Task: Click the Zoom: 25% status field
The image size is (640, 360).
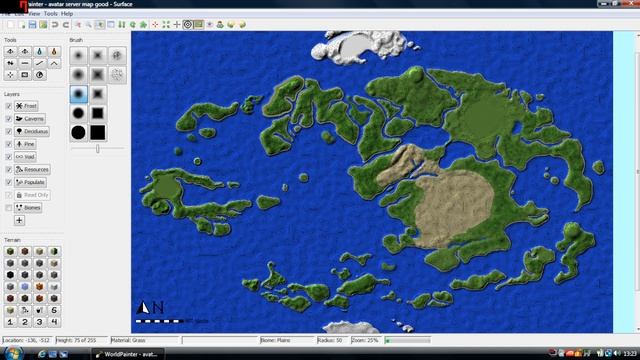Action: (367, 340)
